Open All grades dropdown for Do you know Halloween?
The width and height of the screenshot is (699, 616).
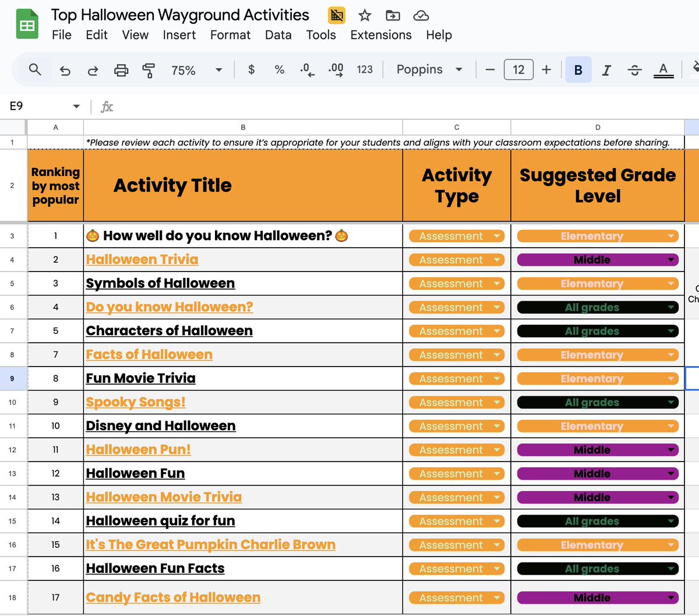pos(598,307)
